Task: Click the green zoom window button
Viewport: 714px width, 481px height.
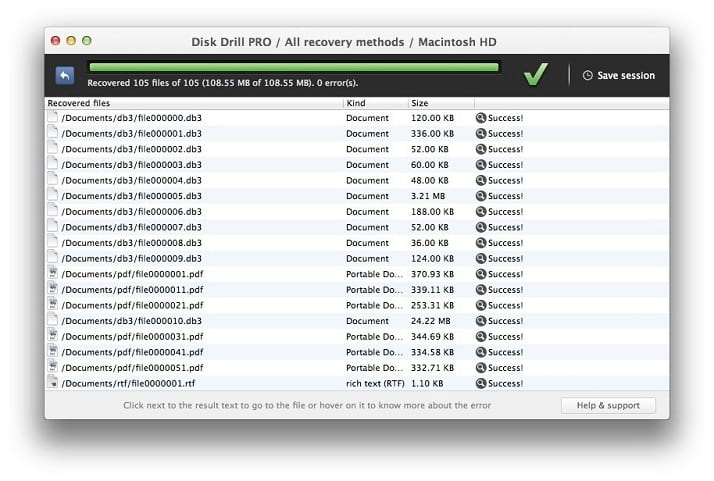Action: [x=87, y=41]
